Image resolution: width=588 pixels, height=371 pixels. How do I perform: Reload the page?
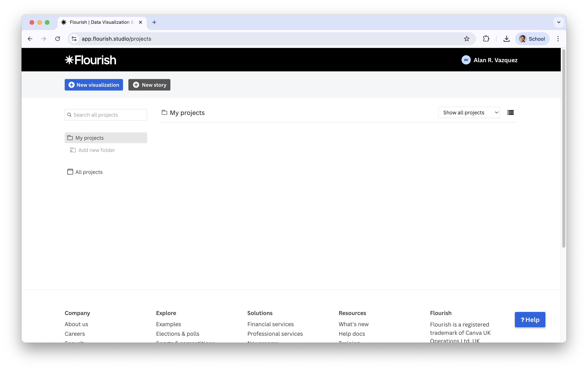(58, 39)
